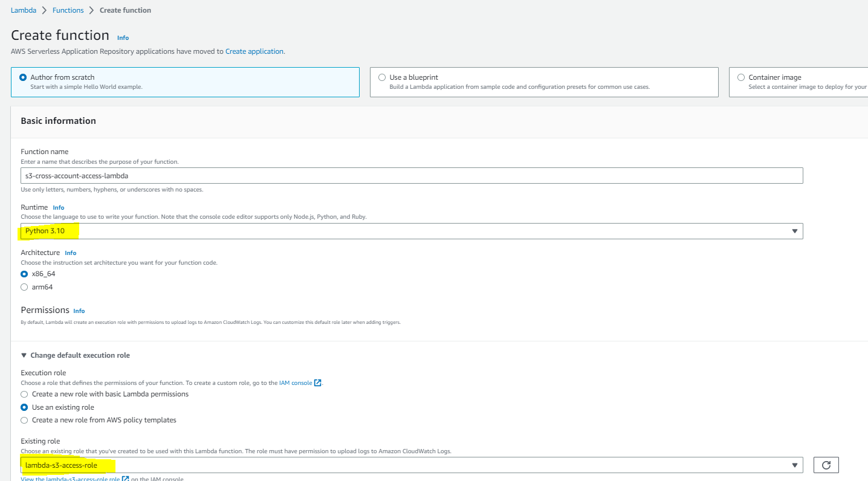
Task: Pick the arm64 architecture
Action: click(24, 287)
